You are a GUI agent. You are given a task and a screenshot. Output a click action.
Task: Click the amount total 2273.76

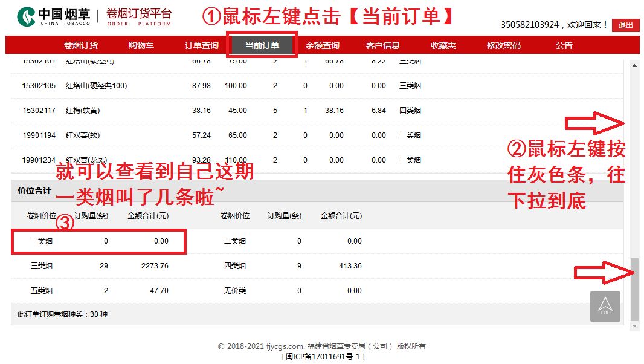(x=155, y=265)
